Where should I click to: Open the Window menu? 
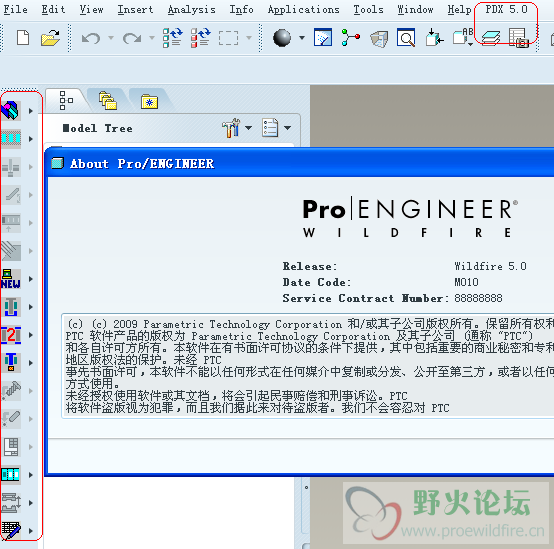[x=415, y=9]
